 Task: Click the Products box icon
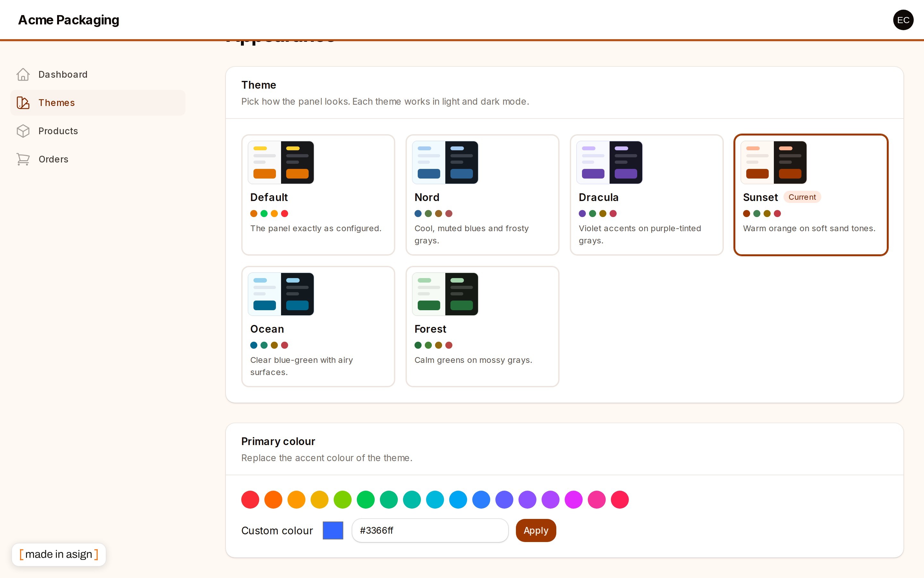tap(23, 131)
